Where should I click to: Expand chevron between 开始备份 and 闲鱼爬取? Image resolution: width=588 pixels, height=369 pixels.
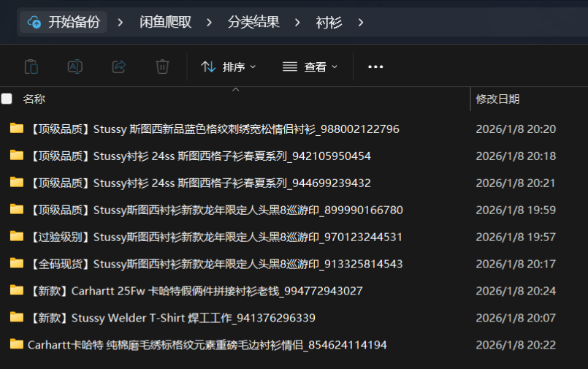120,23
